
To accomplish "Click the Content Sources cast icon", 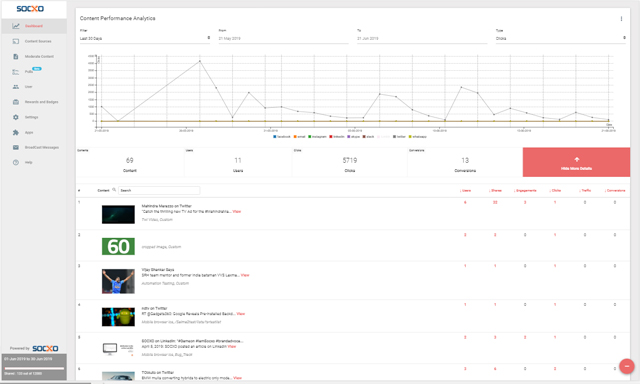I will point(16,41).
